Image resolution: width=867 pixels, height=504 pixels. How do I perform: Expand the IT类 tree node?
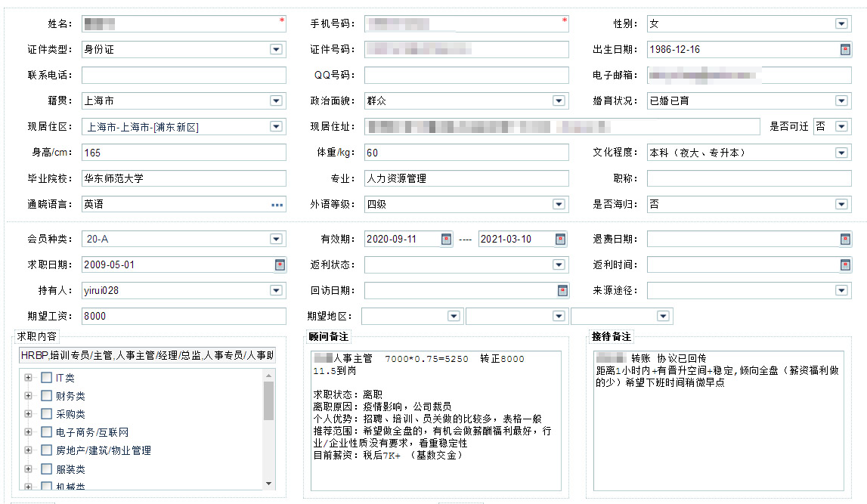[28, 378]
